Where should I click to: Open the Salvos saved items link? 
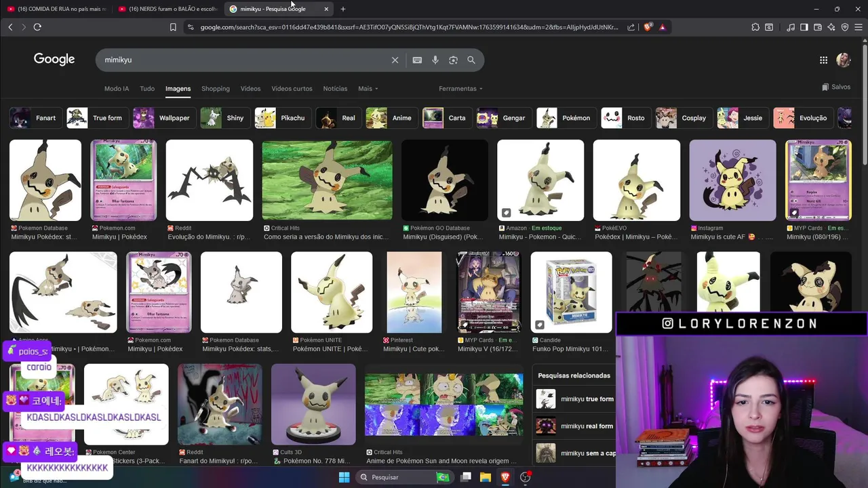[x=835, y=87]
